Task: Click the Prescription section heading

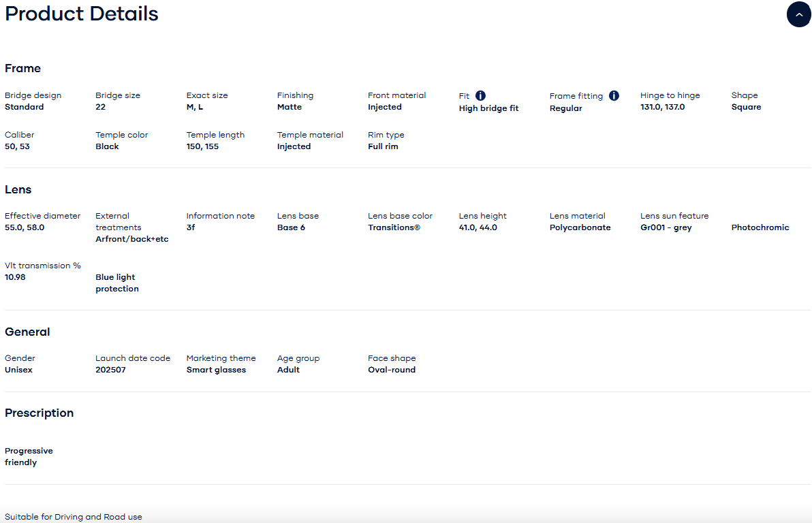Action: pos(40,413)
